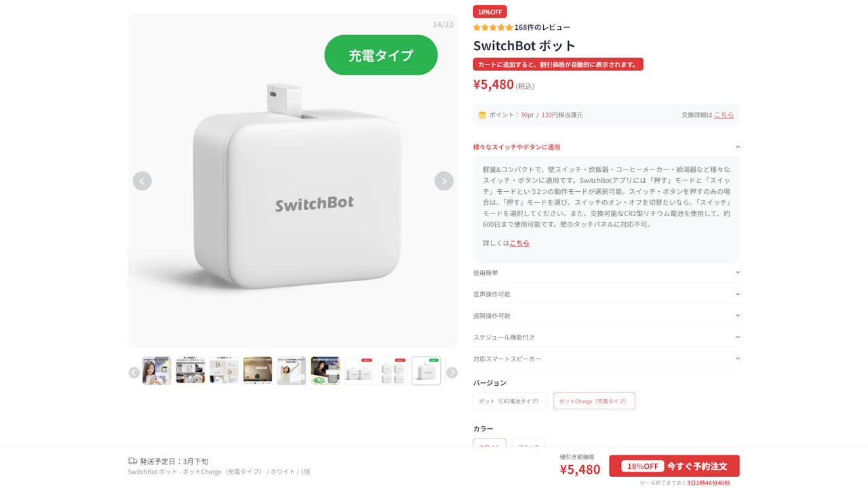Click the こちら link for point exchange details

[x=724, y=115]
